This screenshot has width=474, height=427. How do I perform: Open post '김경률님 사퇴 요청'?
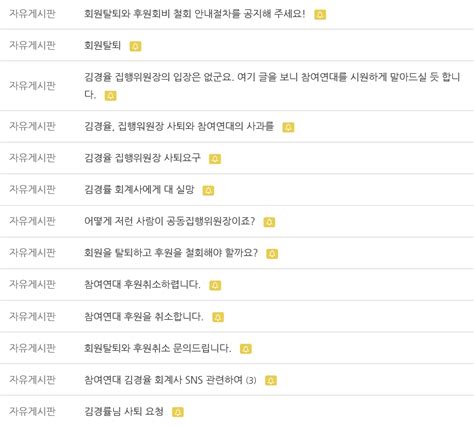click(124, 411)
